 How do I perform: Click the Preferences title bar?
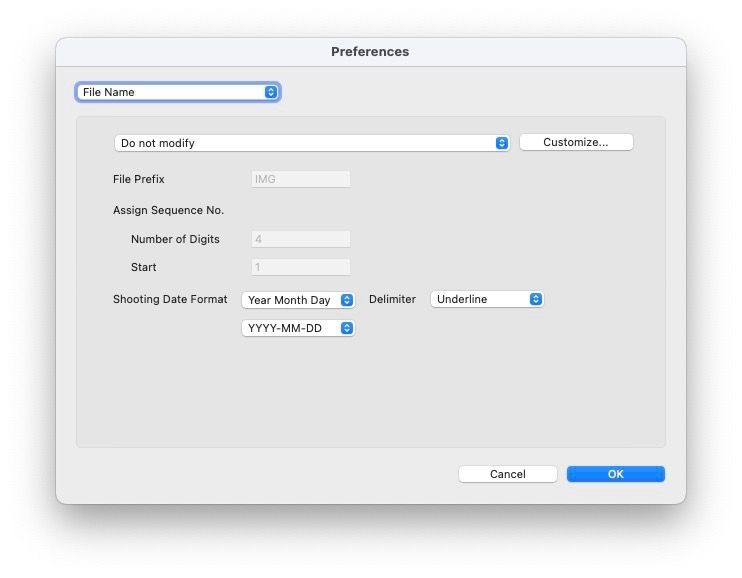(x=370, y=52)
